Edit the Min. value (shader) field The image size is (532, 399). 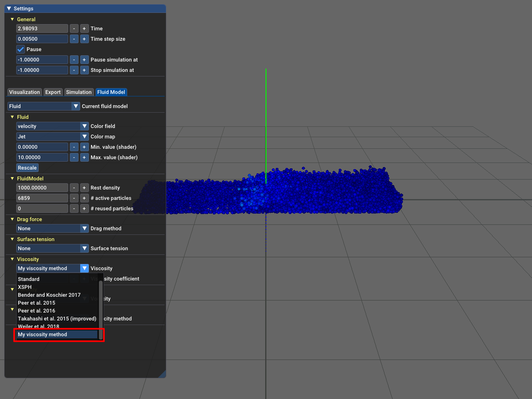(x=42, y=147)
